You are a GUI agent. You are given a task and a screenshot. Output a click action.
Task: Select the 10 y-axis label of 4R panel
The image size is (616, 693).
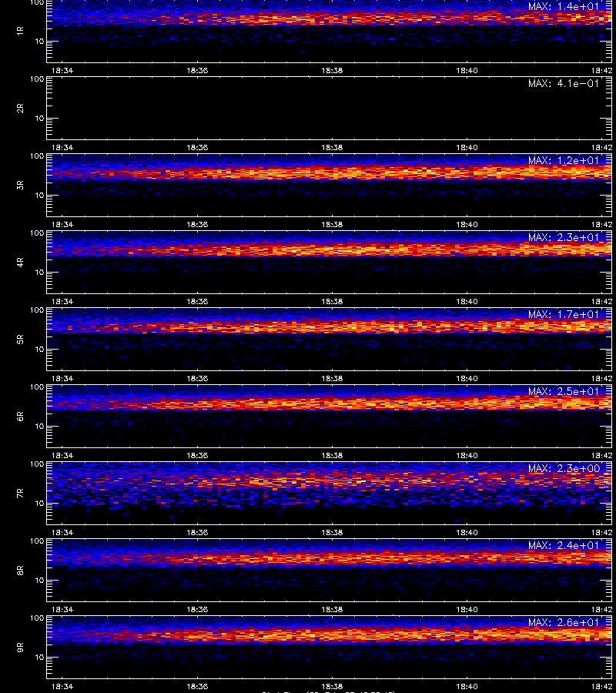pyautogui.click(x=40, y=273)
